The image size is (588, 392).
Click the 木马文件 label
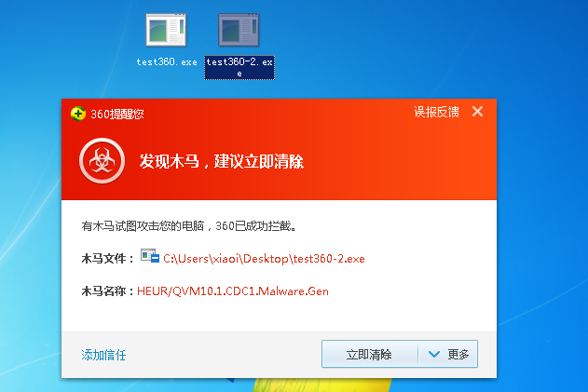click(107, 258)
